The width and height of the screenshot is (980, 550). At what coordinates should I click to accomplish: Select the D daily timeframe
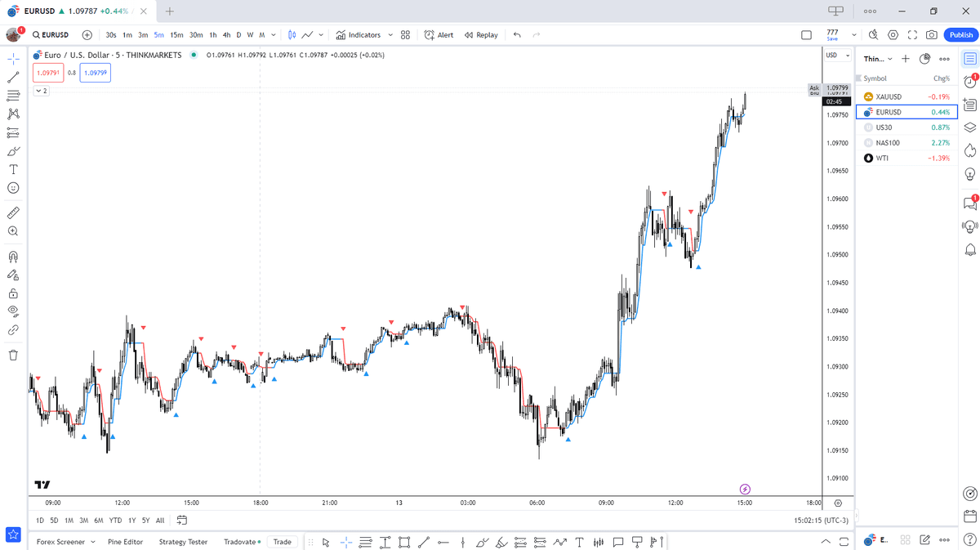tap(238, 35)
